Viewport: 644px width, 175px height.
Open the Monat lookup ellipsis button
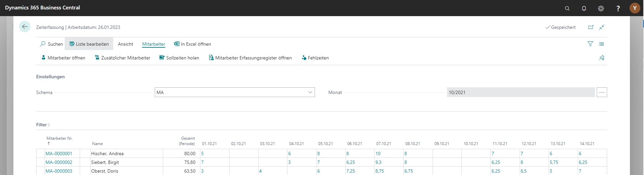point(602,92)
